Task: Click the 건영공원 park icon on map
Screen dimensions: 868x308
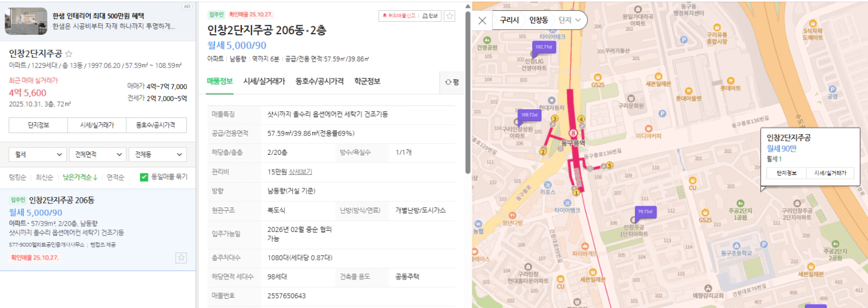Action: coord(487,41)
